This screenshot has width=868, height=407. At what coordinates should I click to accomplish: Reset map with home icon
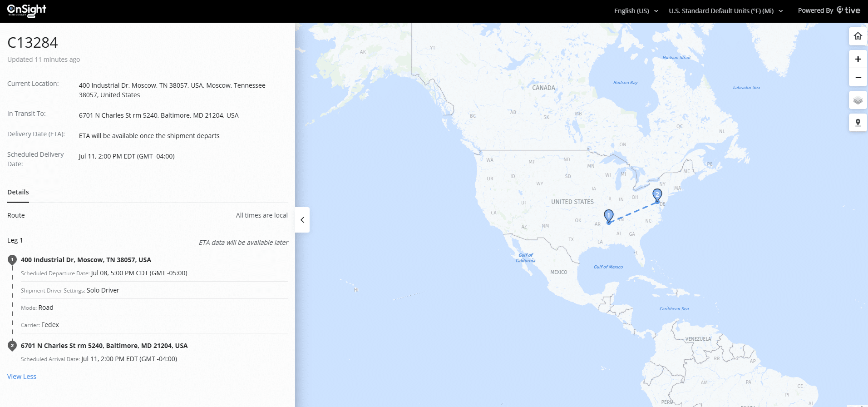pos(858,36)
